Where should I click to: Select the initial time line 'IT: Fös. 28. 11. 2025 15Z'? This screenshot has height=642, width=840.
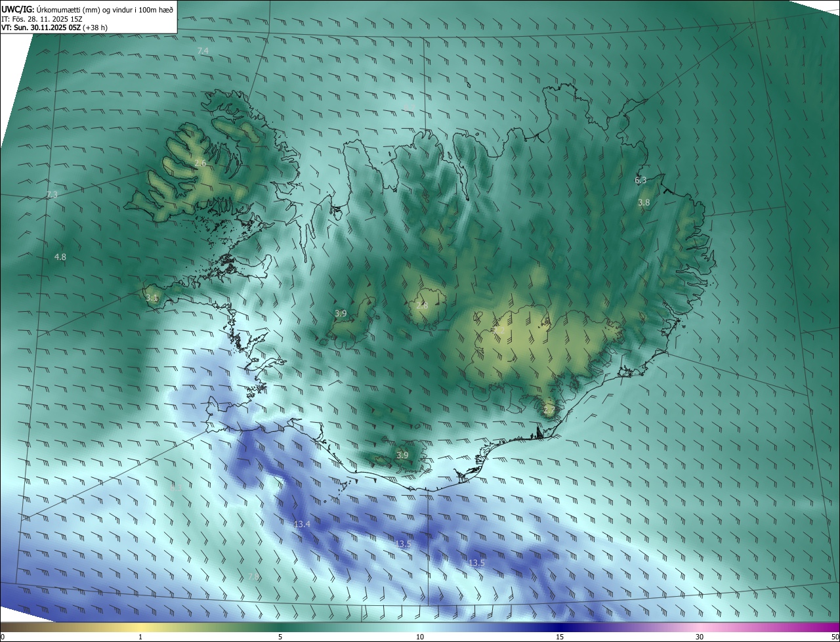click(x=41, y=19)
